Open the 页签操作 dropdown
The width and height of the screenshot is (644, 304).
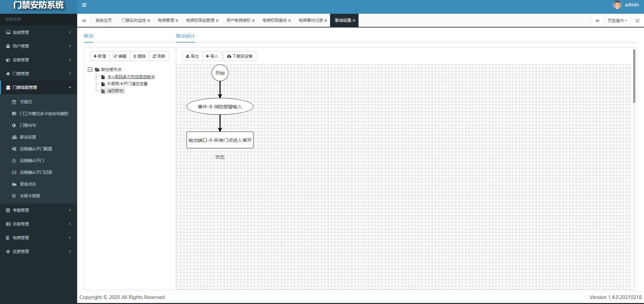point(617,20)
